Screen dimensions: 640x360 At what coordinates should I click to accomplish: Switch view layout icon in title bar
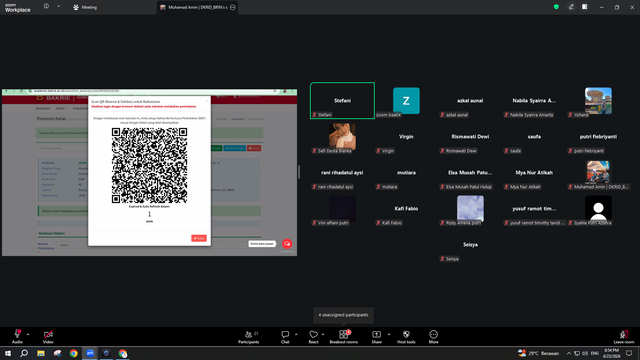coord(585,7)
